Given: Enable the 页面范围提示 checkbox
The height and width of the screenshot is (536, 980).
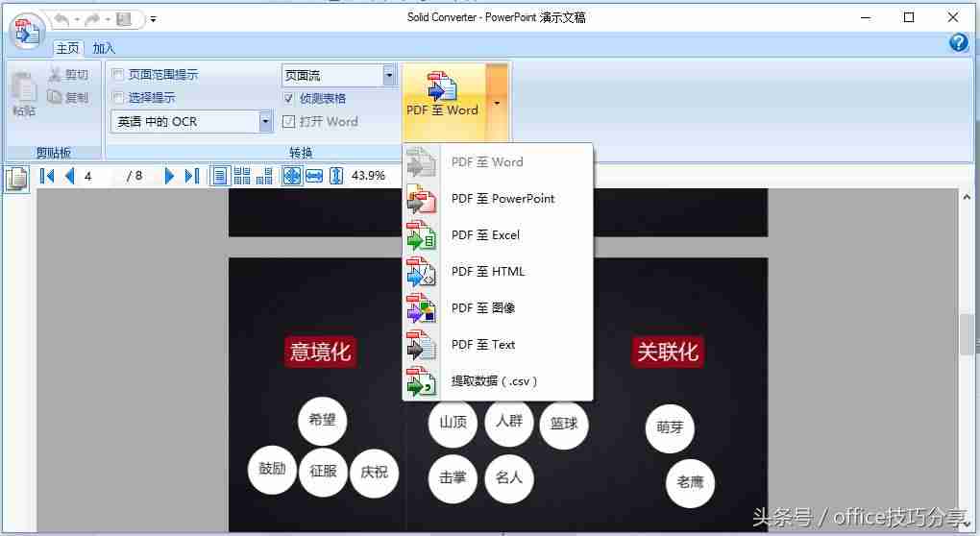Looking at the screenshot, I should [117, 74].
